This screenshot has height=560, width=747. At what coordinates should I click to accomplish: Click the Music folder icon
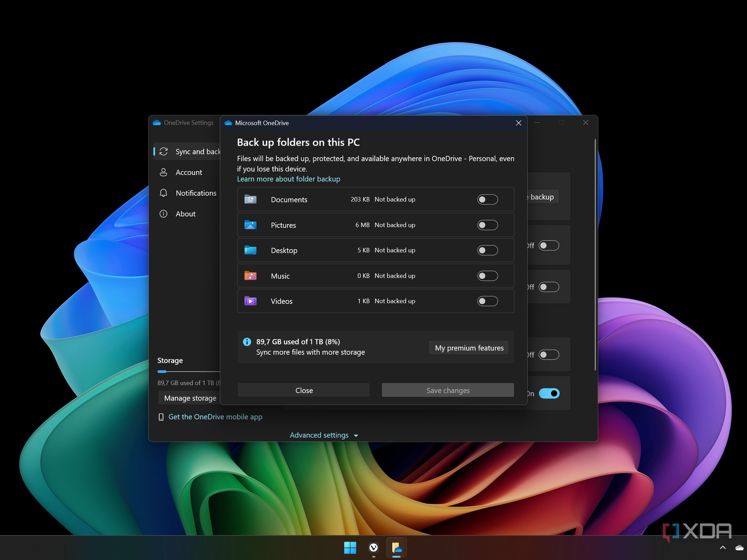point(250,276)
